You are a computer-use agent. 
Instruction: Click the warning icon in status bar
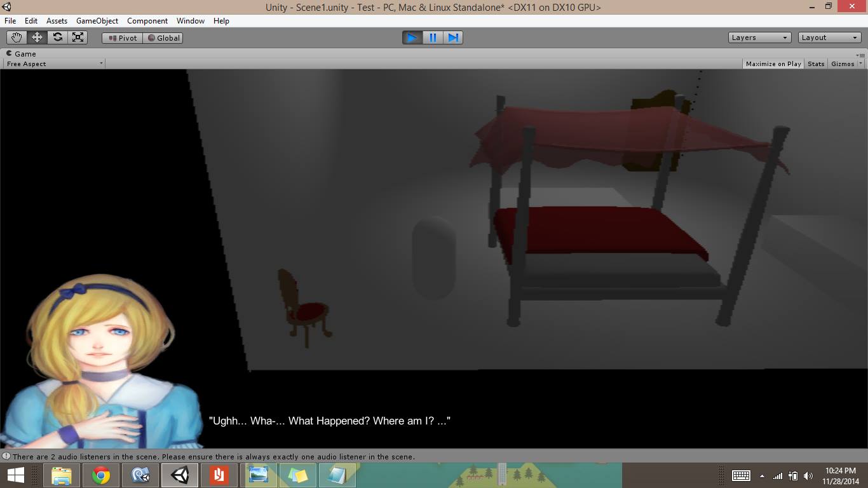tap(6, 456)
